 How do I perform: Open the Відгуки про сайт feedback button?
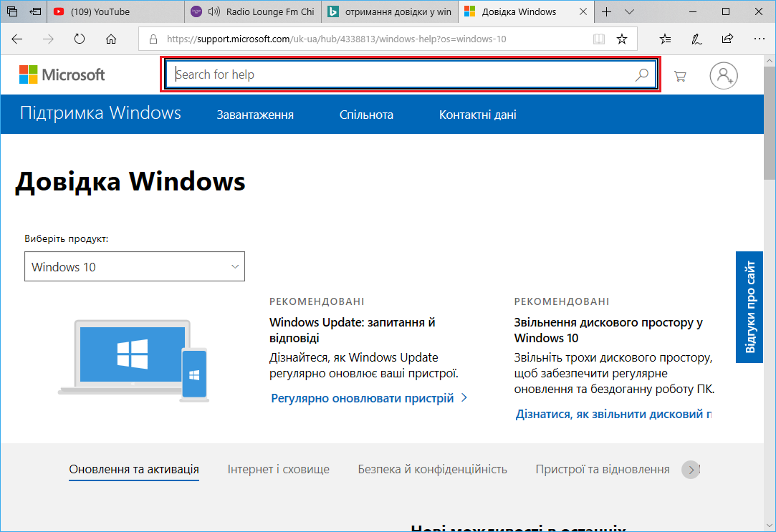tap(749, 307)
